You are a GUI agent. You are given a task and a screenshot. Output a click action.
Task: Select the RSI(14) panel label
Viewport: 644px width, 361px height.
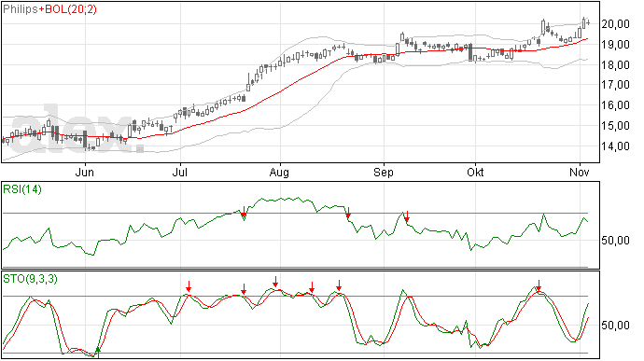tap(22, 189)
